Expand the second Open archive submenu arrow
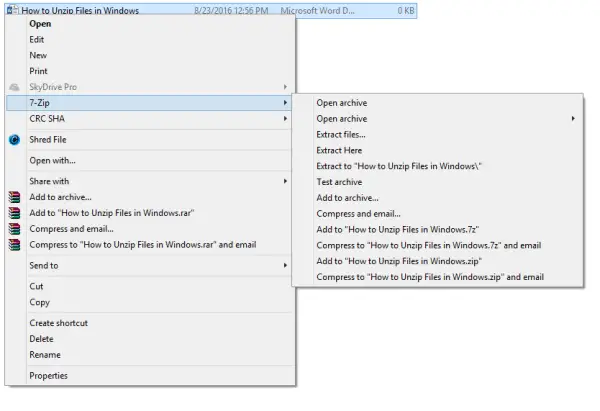 tap(573, 119)
